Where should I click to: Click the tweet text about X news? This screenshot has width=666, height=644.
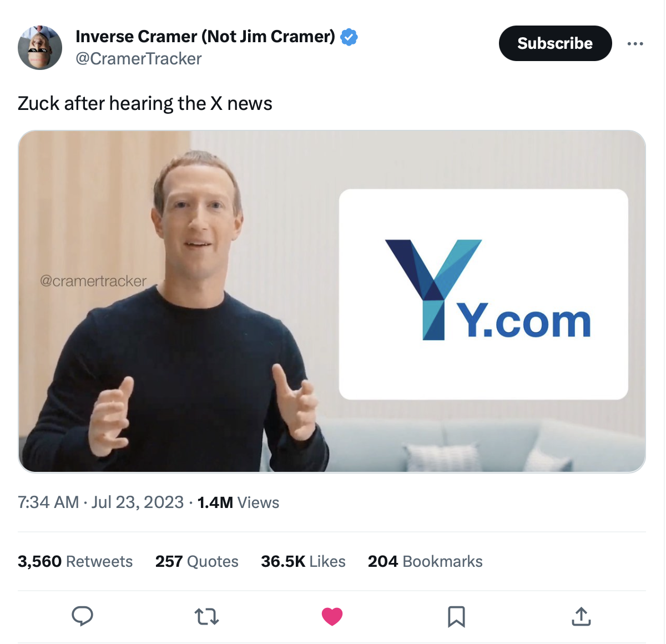[145, 104]
